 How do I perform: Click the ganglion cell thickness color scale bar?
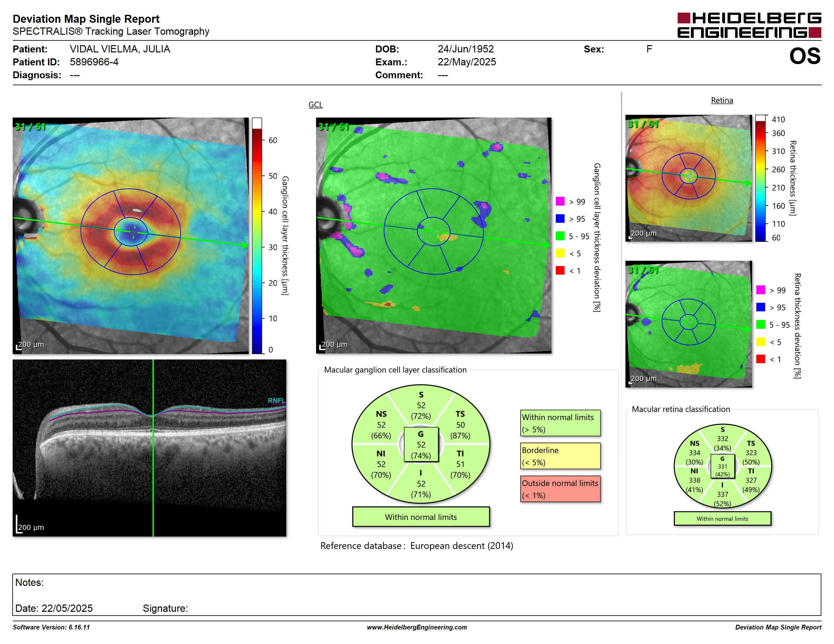pos(257,236)
